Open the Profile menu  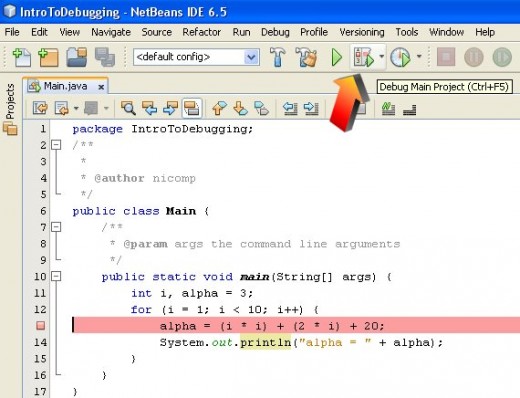(314, 32)
